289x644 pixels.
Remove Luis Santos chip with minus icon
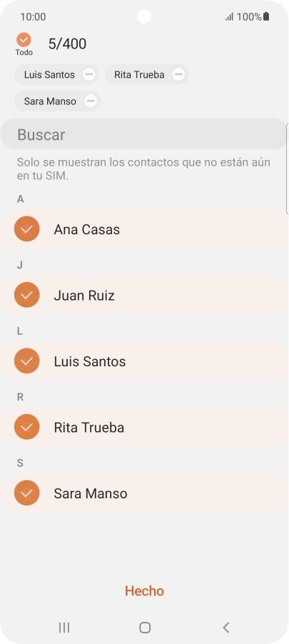coord(89,74)
